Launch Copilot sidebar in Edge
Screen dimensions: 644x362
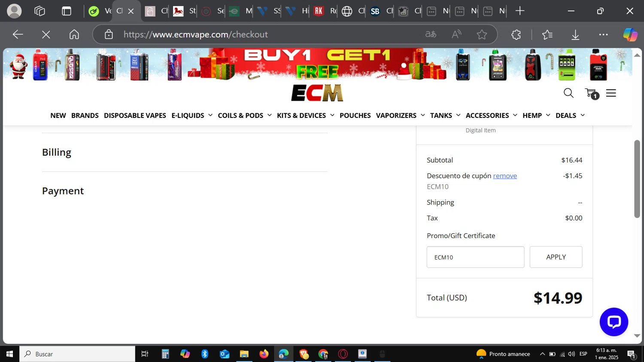pos(630,34)
